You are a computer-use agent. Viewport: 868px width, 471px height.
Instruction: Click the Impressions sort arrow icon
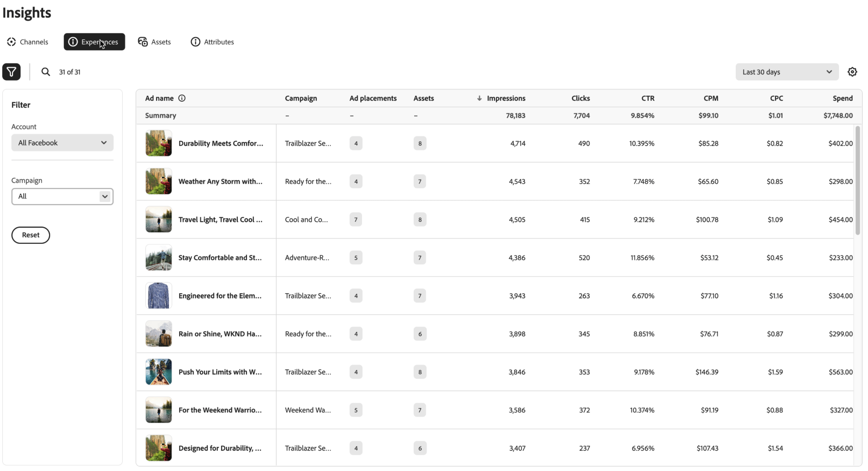[x=479, y=98]
